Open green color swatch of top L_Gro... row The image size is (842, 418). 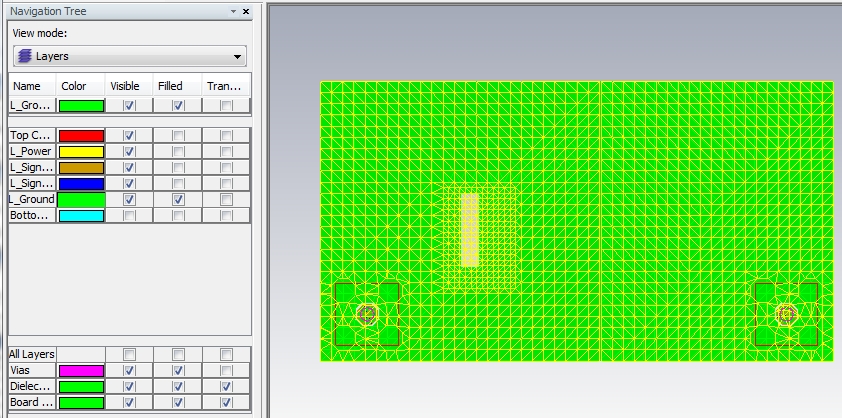pyautogui.click(x=81, y=105)
